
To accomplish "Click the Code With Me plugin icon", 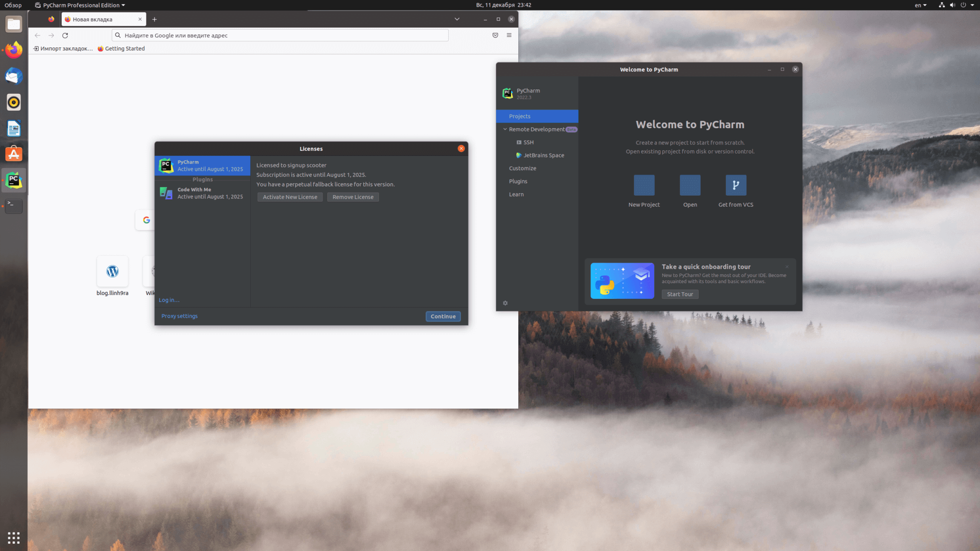I will click(x=166, y=192).
